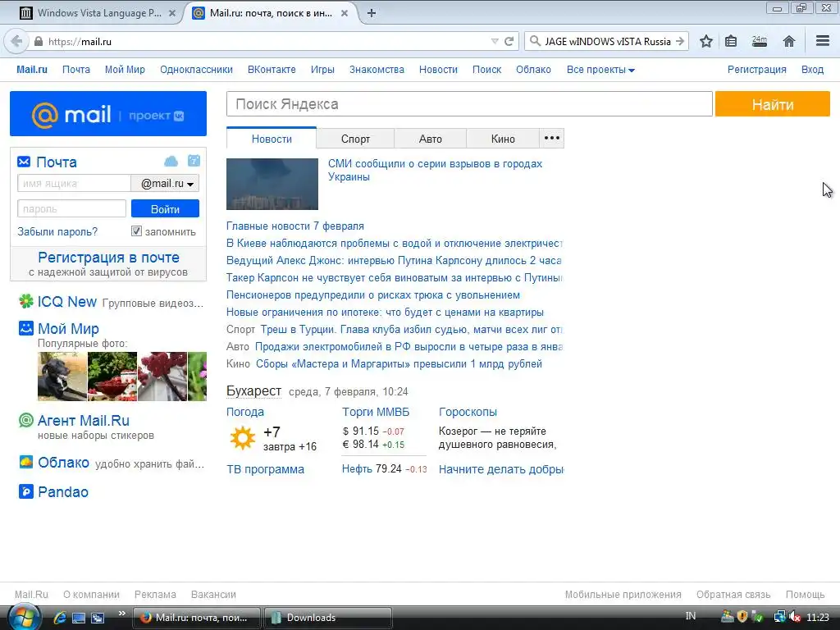Switch to the Кино tab
This screenshot has width=840, height=630.
coord(503,139)
